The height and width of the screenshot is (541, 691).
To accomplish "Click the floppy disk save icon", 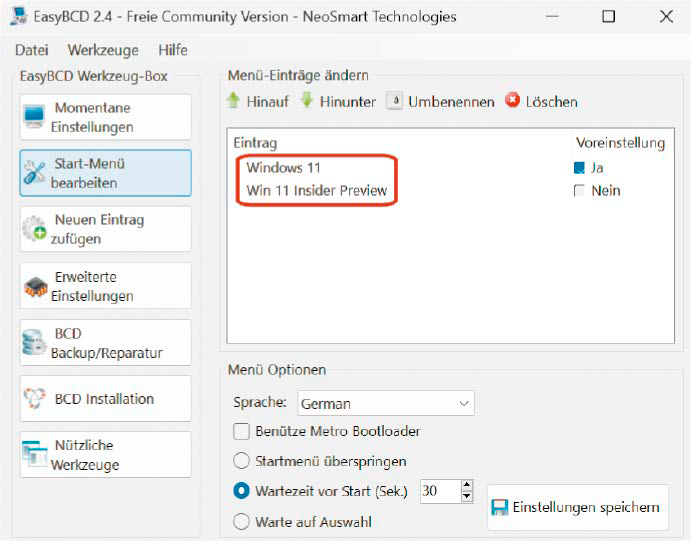I will click(x=499, y=508).
